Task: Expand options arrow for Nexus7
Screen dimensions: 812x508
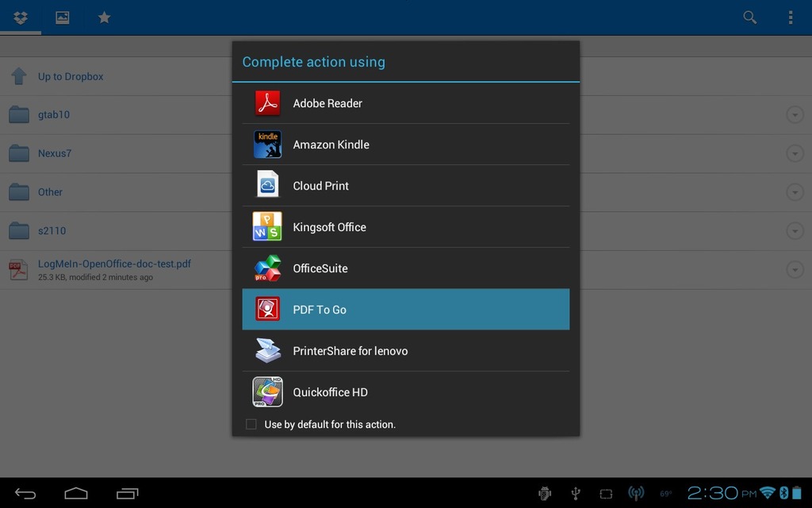Action: coord(795,153)
